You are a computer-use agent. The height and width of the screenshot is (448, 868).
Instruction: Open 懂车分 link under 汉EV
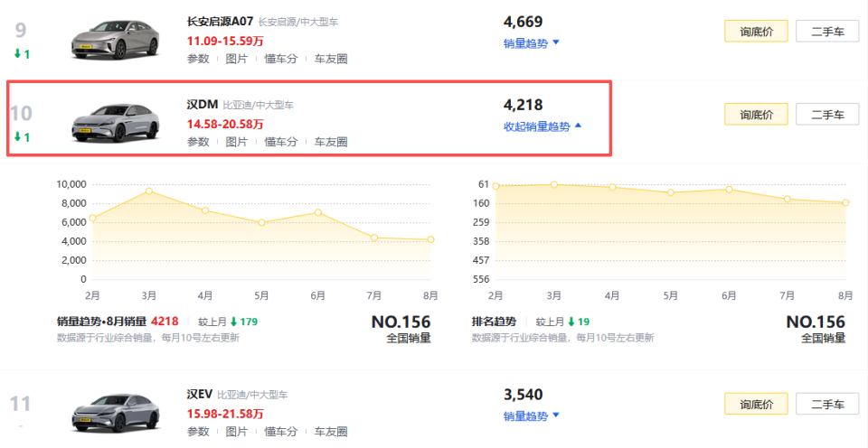(280, 432)
